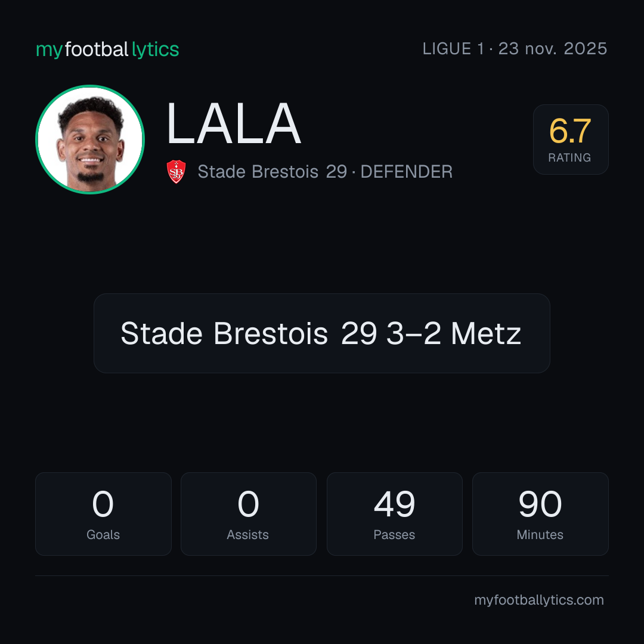Click the Stade Brestois 29 team name text
Screen dimensions: 644x644
pos(273,172)
